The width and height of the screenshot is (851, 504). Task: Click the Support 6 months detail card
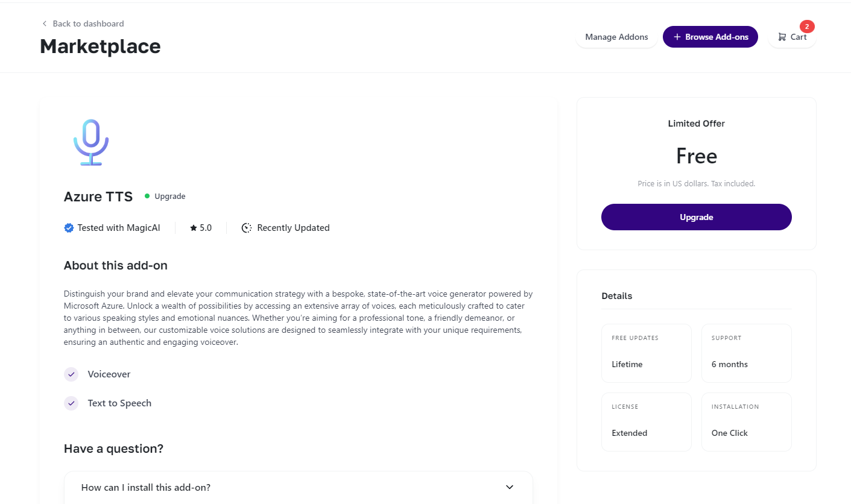click(746, 353)
